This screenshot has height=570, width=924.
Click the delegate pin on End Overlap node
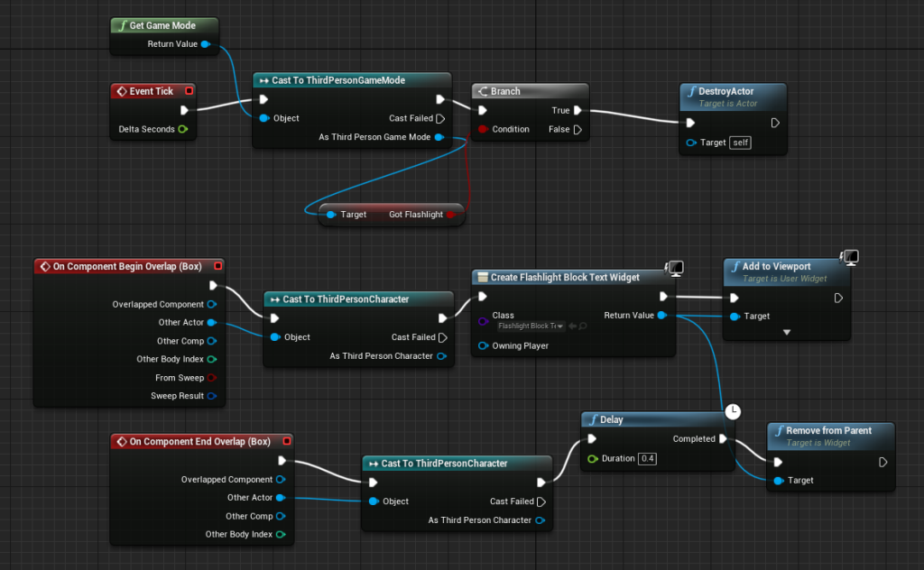click(287, 441)
